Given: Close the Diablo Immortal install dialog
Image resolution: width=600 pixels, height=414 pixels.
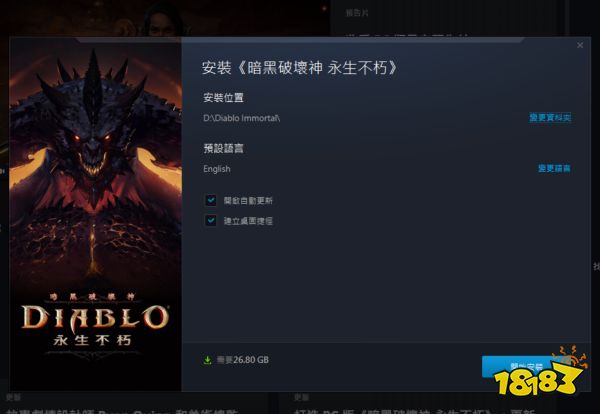Looking at the screenshot, I should pos(580,45).
